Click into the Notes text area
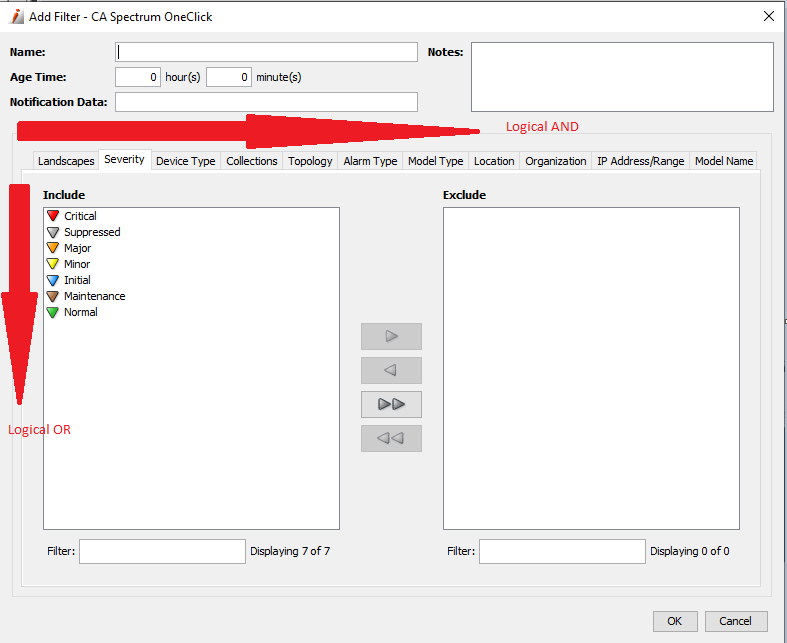The height and width of the screenshot is (643, 787). click(622, 77)
